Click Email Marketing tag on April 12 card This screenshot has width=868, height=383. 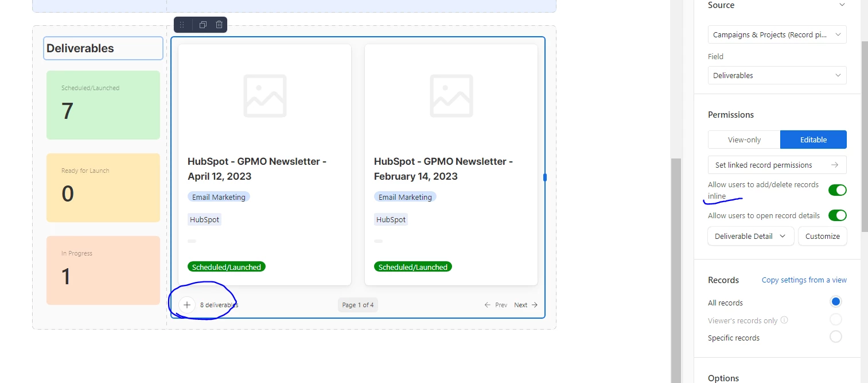[x=219, y=197]
